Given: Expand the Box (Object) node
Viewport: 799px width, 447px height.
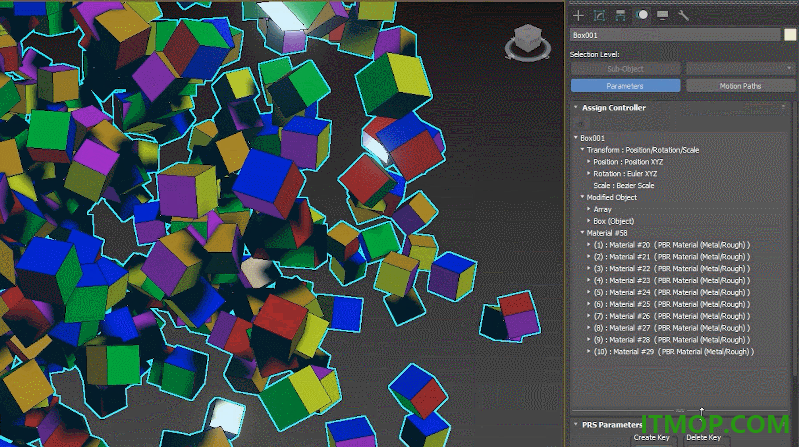Looking at the screenshot, I should pyautogui.click(x=589, y=221).
